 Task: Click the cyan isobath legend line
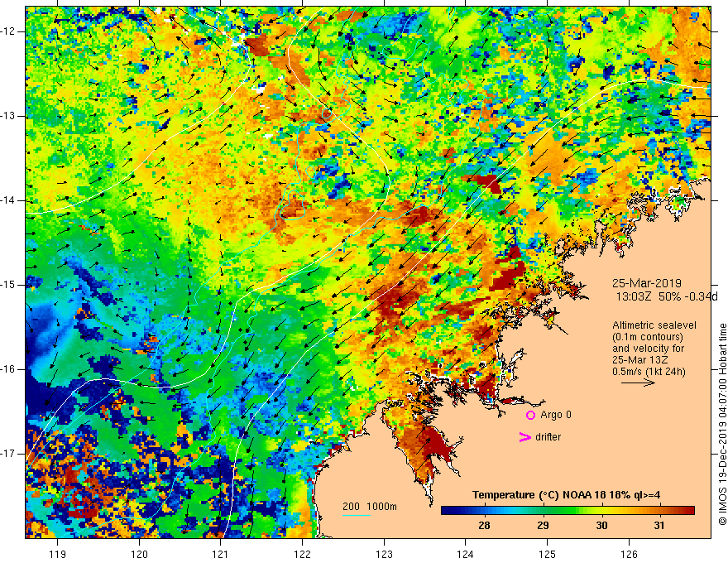point(357,515)
